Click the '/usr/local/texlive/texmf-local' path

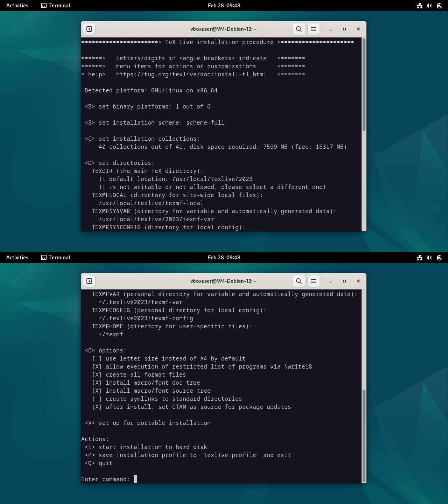(151, 203)
